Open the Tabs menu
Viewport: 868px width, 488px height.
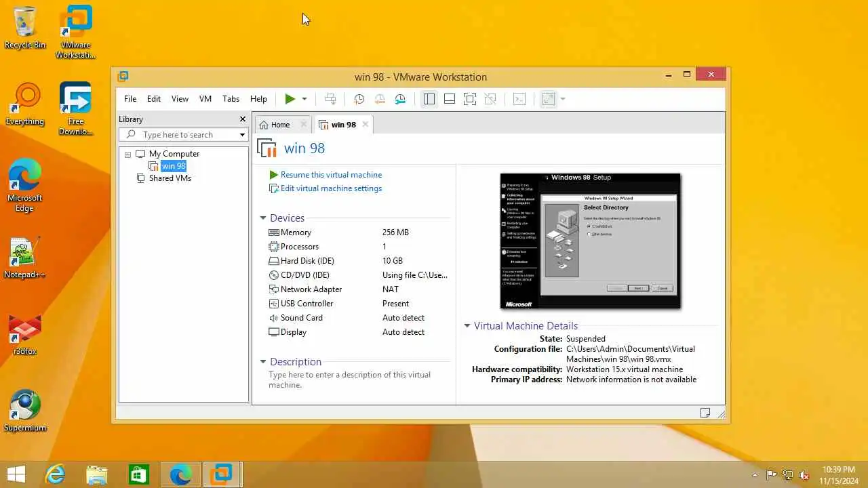(x=231, y=99)
